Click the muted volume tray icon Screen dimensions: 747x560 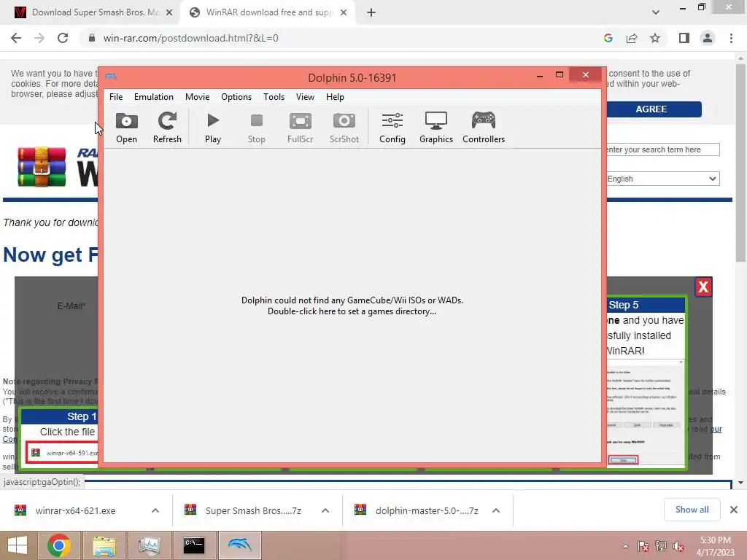[x=678, y=546]
